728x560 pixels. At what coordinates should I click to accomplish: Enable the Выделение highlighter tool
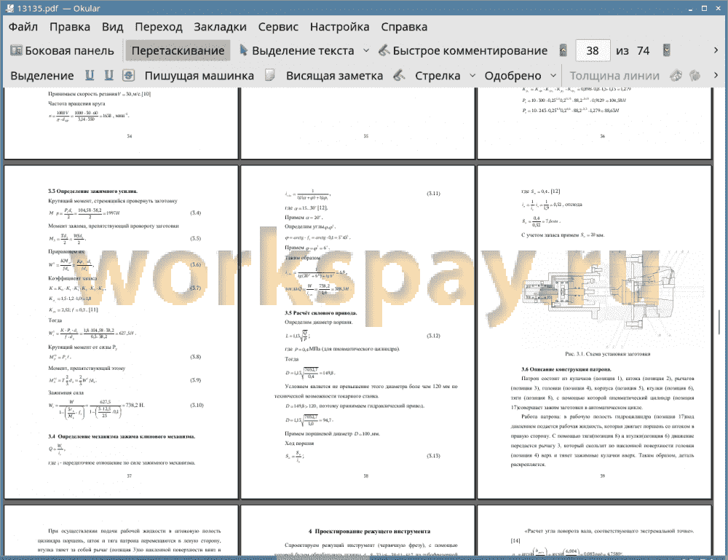pyautogui.click(x=41, y=76)
